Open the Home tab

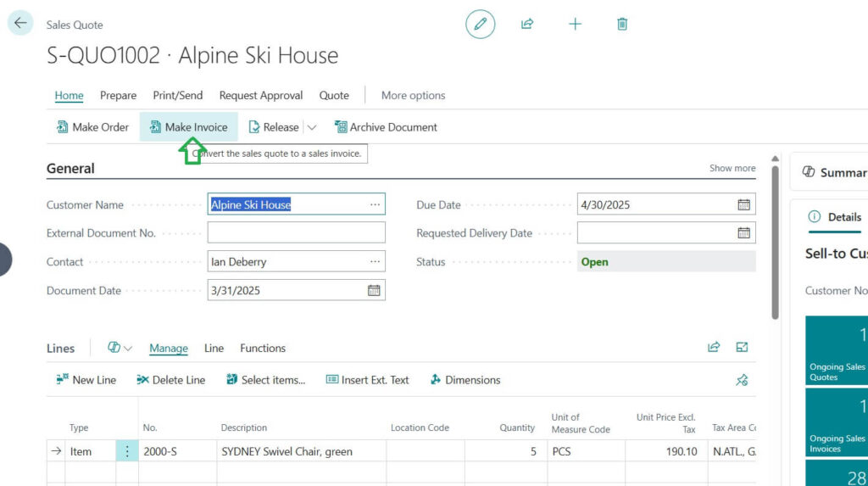69,95
